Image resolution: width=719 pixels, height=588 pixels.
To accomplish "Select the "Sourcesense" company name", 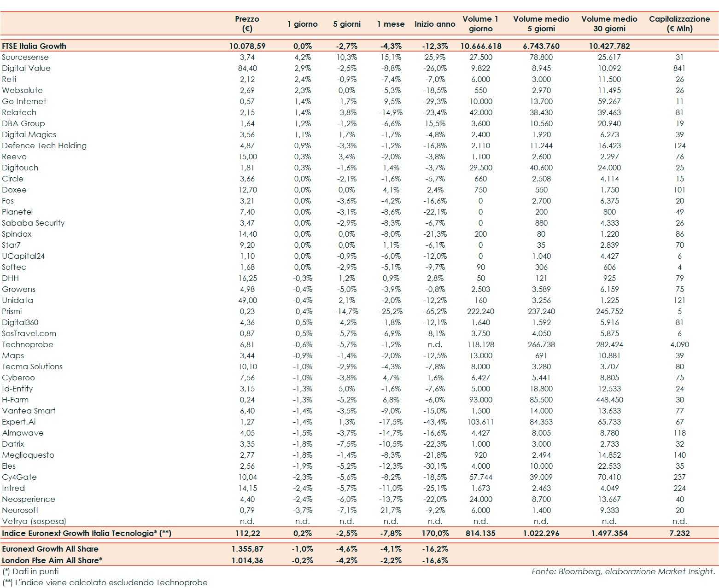I will [25, 57].
